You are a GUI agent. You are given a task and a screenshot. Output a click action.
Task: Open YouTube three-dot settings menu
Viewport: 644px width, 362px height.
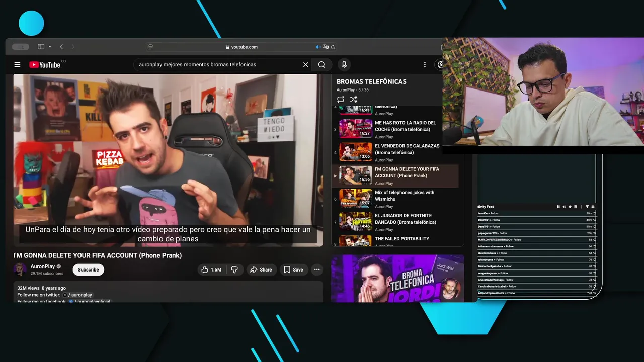(425, 65)
